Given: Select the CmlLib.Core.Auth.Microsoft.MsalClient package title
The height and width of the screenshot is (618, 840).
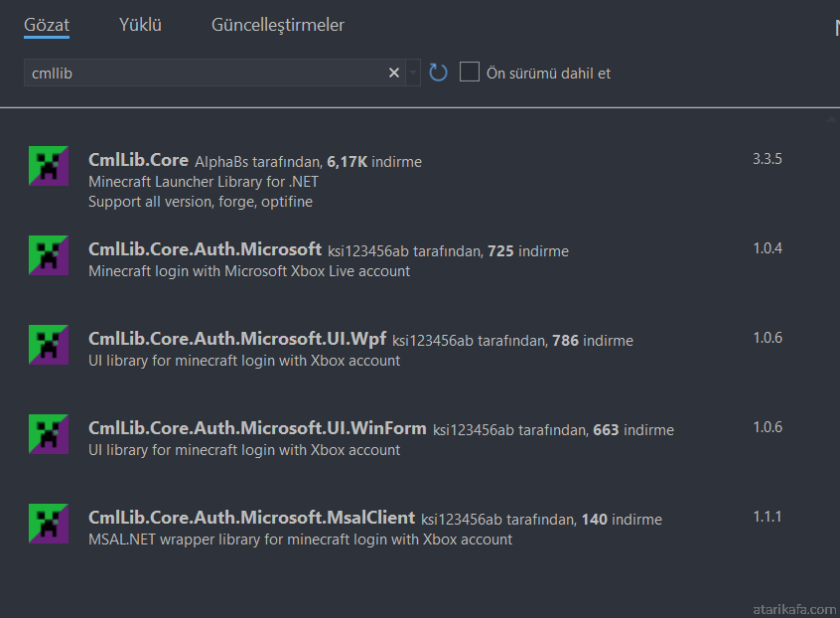Looking at the screenshot, I should (x=251, y=518).
